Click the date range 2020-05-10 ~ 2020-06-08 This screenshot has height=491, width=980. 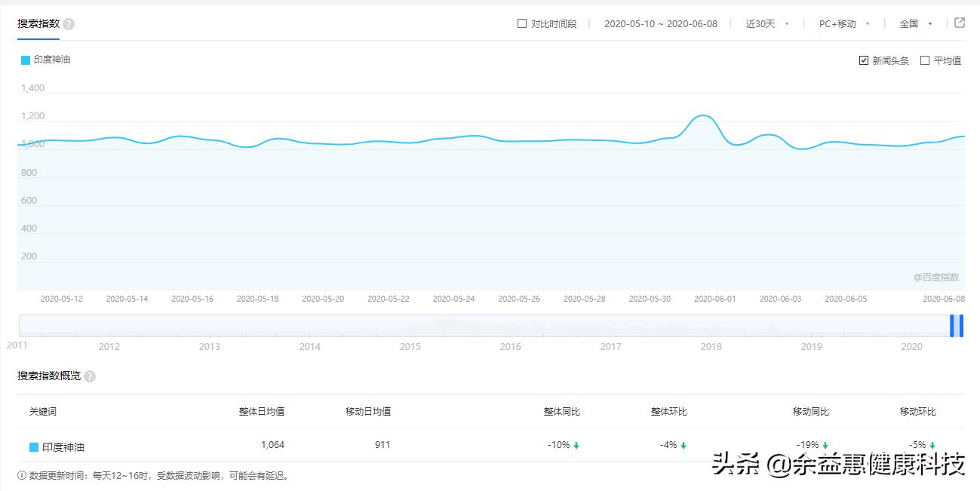point(661,23)
